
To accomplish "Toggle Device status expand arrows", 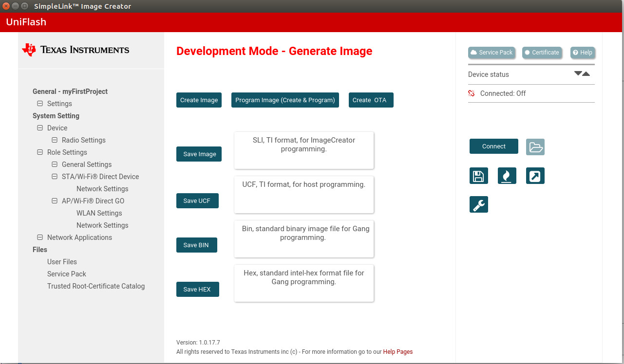I will pos(582,73).
